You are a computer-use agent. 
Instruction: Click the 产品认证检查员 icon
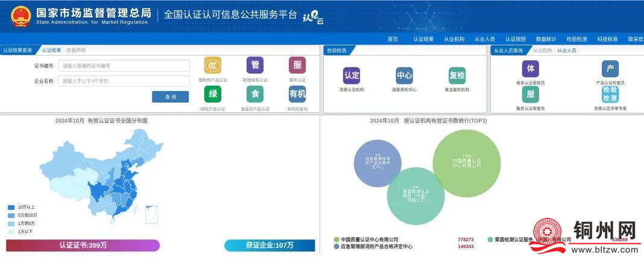pyautogui.click(x=610, y=69)
